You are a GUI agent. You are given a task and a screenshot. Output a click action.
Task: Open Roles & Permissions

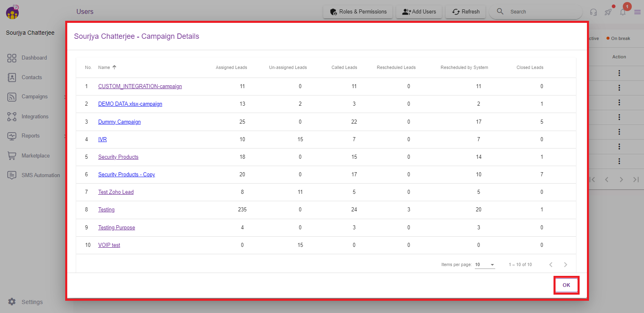coord(358,12)
